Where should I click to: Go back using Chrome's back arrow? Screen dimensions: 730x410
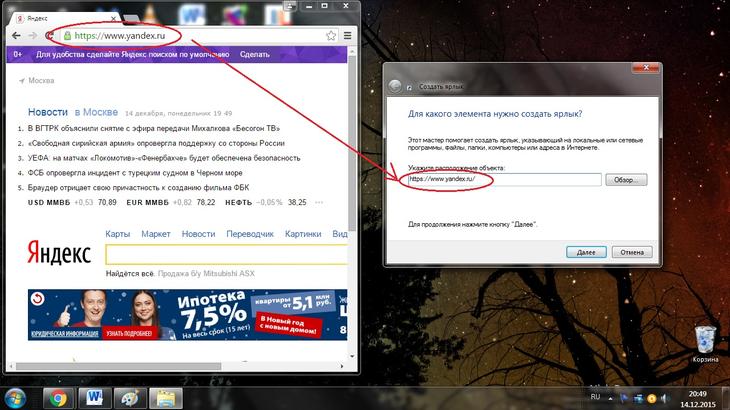pyautogui.click(x=16, y=36)
